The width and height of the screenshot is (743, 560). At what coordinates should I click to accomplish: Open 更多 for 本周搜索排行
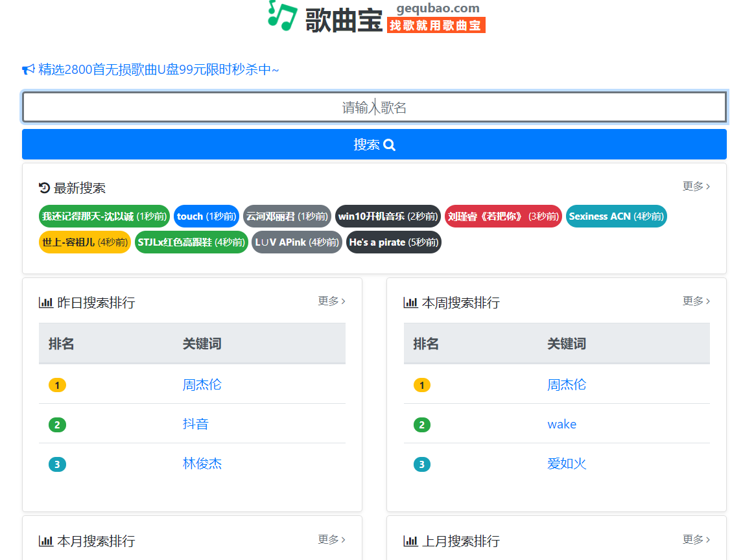[x=696, y=301]
